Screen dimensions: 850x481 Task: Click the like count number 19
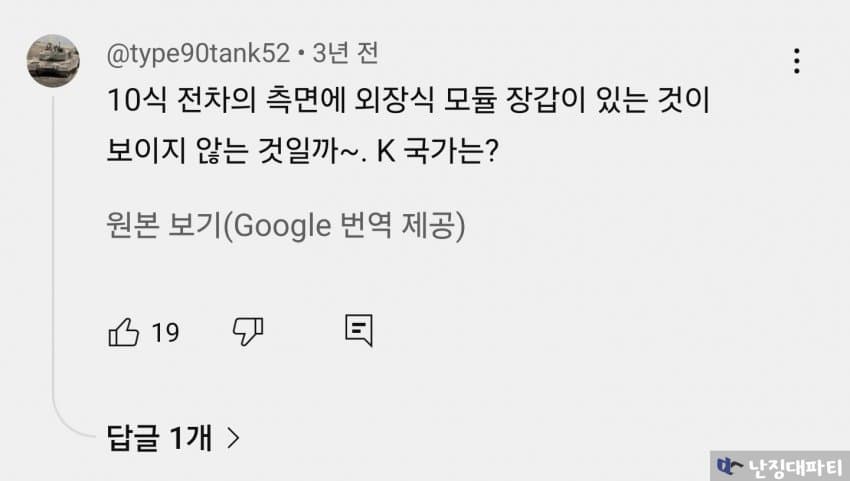pyautogui.click(x=165, y=332)
